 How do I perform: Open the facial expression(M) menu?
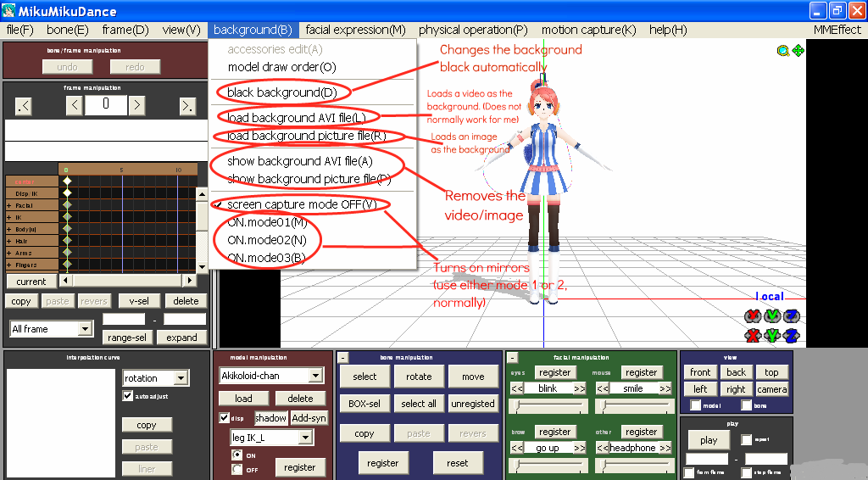point(355,30)
